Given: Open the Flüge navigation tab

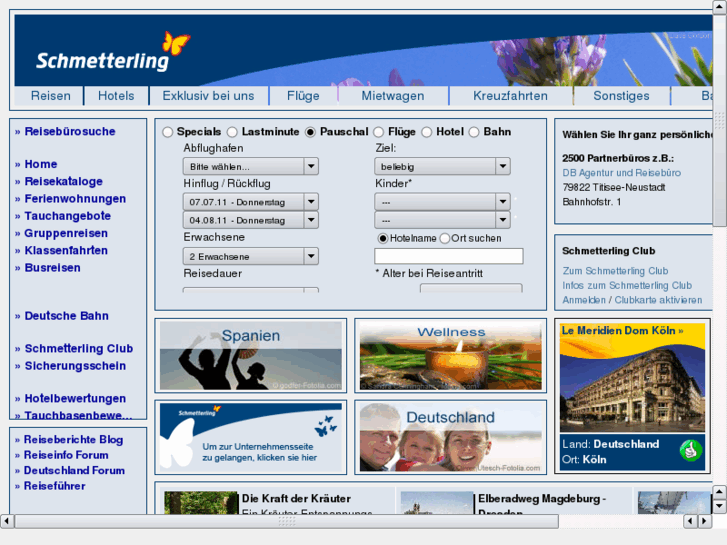Looking at the screenshot, I should click(x=303, y=96).
